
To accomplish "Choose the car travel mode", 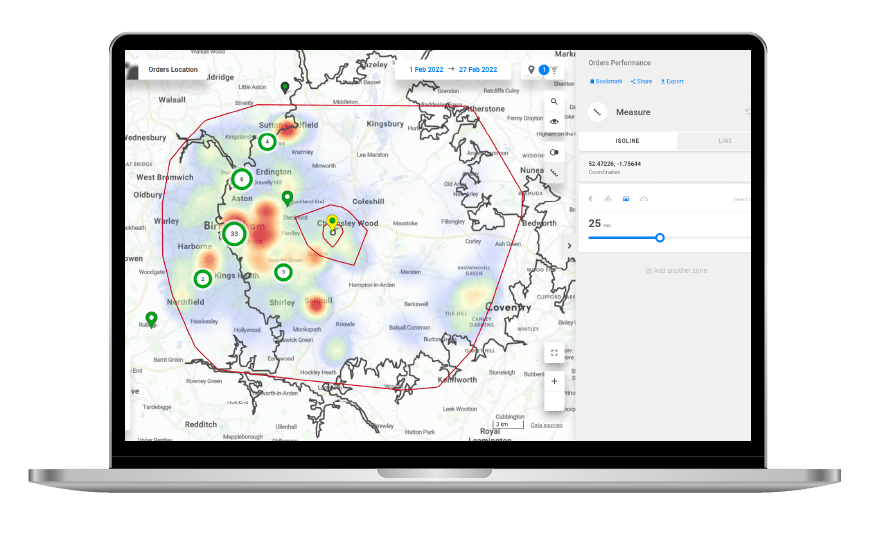I will [x=626, y=199].
